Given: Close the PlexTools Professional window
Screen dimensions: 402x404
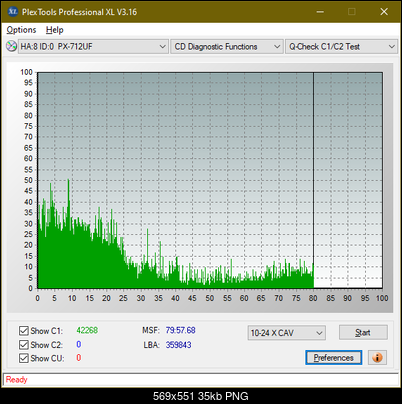Looking at the screenshot, I should 384,12.
